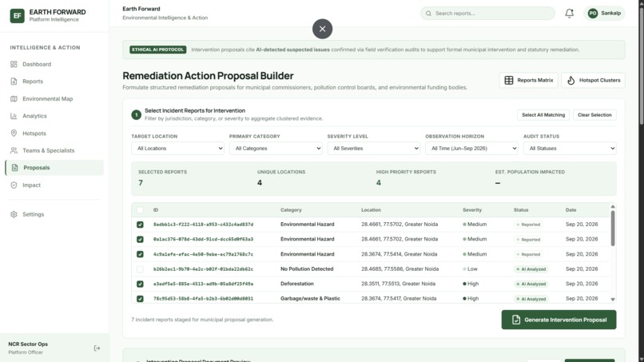The height and width of the screenshot is (362, 644).
Task: Click the table scrollbar thumb
Action: [x=612, y=229]
